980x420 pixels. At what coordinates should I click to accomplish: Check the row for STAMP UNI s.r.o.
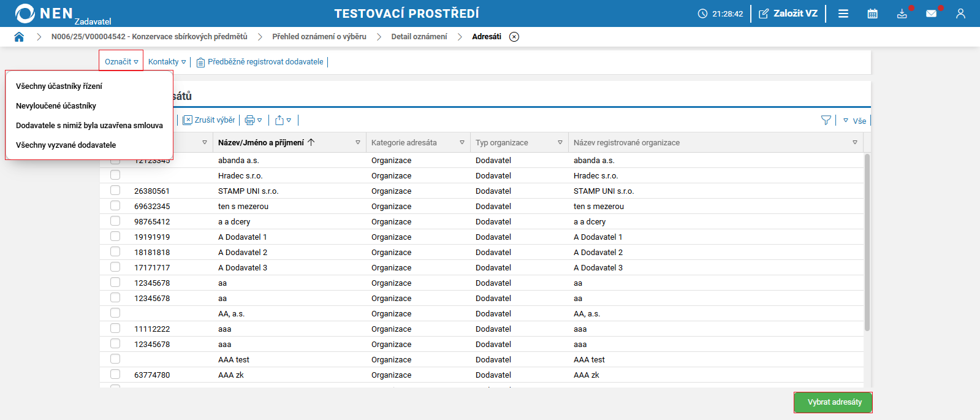pos(115,190)
